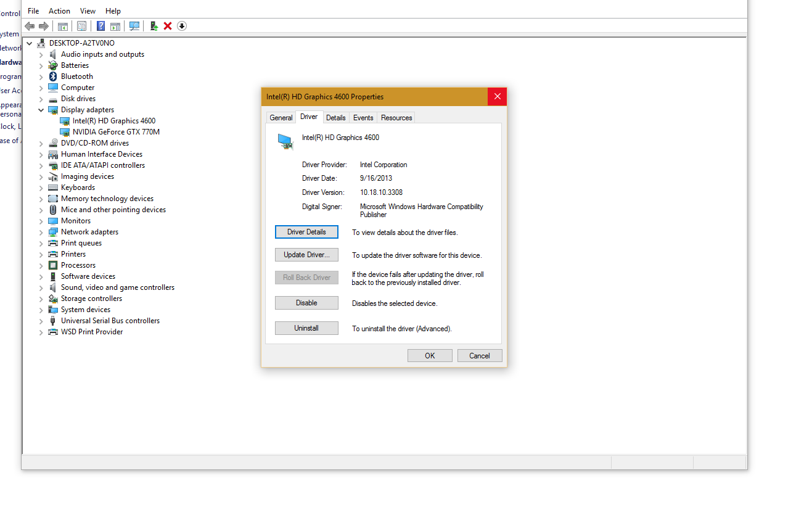This screenshot has width=812, height=507.
Task: Close the Intel HD Graphics Properties dialog
Action: (497, 96)
